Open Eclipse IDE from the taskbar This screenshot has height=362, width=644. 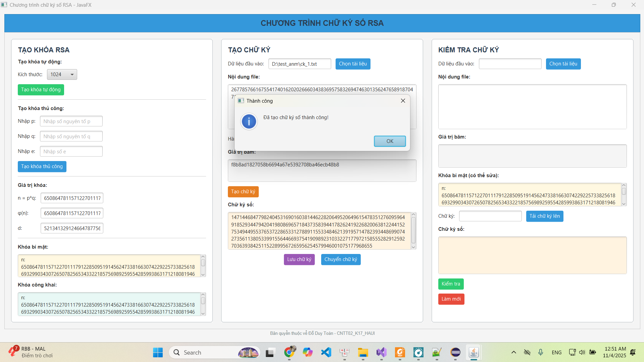point(455,352)
